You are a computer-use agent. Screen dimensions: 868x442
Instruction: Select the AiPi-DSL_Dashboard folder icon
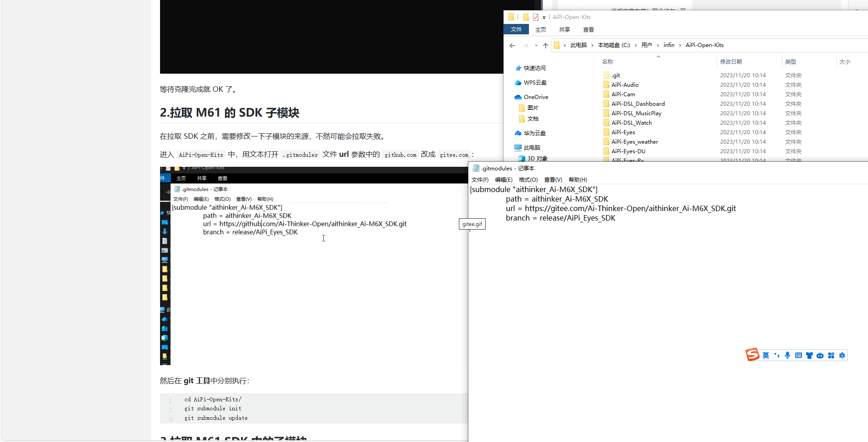point(606,104)
